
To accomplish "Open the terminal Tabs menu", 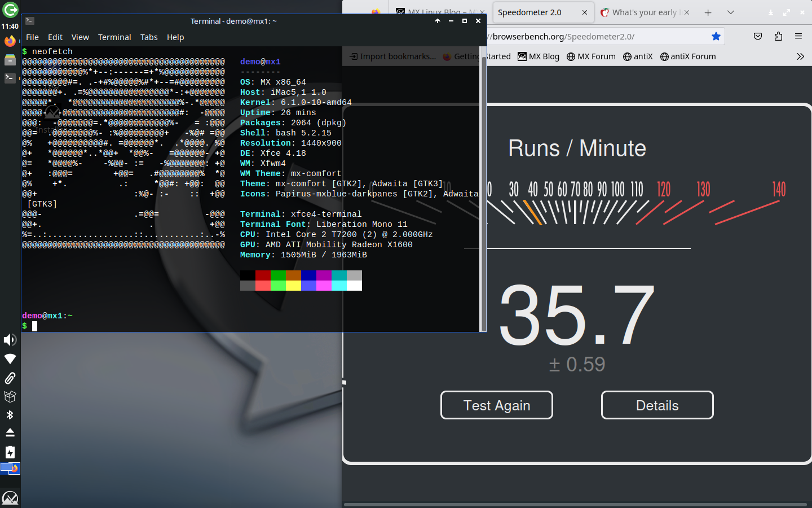I will 149,37.
